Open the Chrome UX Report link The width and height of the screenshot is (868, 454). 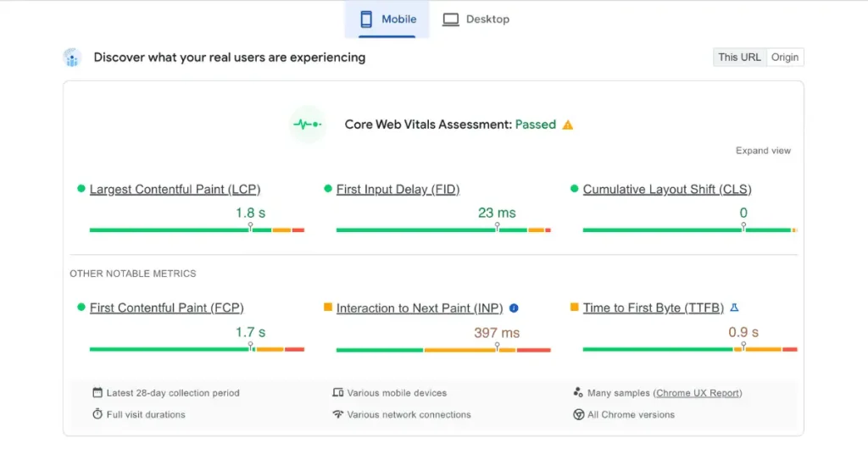[698, 393]
